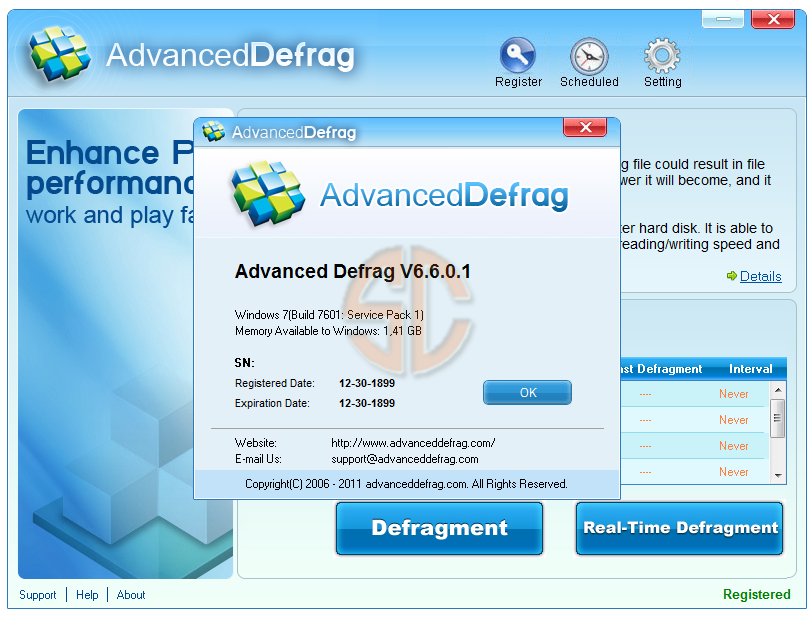Viewport: 812px width, 618px height.
Task: Click the support@advanceddefrag.com email text
Action: [404, 459]
